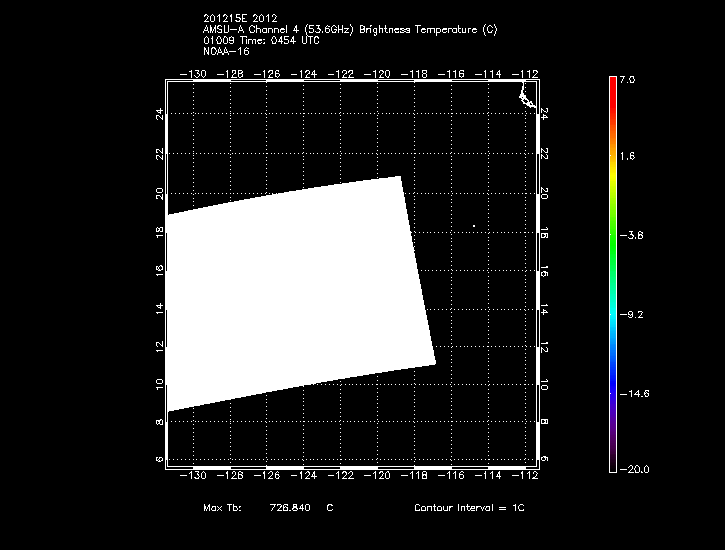This screenshot has height=550, width=725.
Task: Click the '201215E 2012' storm identifier title
Action: point(240,20)
